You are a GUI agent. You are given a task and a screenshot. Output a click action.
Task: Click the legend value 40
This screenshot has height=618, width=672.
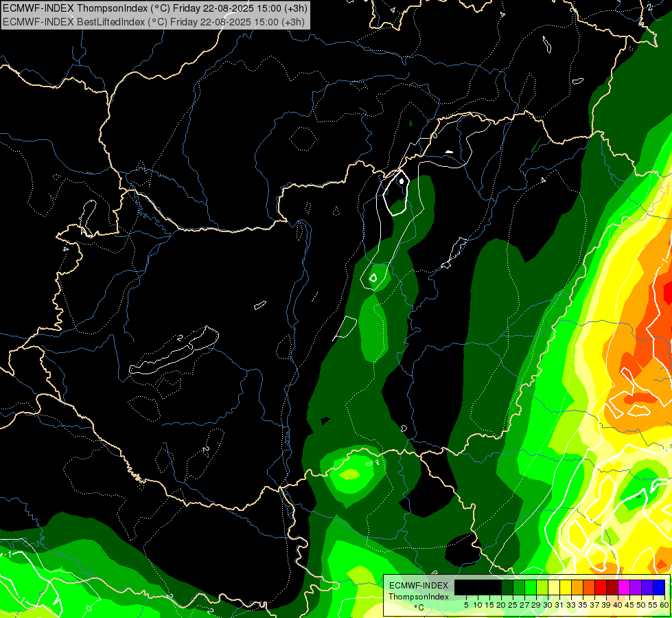point(618,605)
